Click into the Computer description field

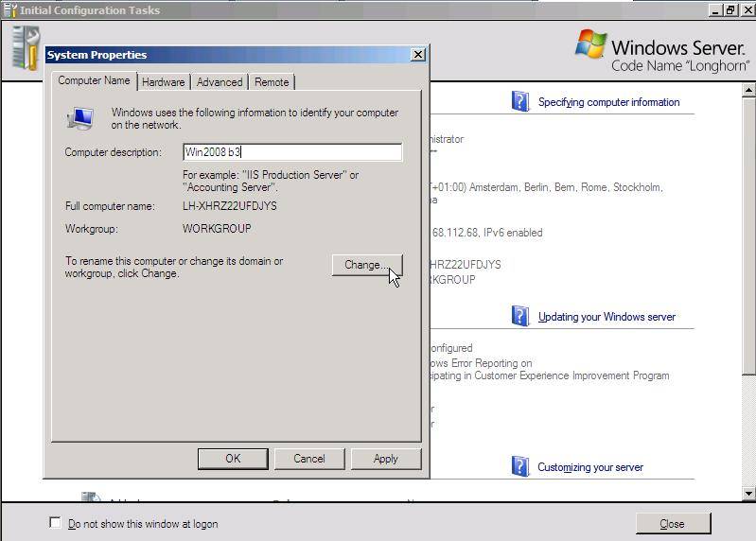point(291,152)
